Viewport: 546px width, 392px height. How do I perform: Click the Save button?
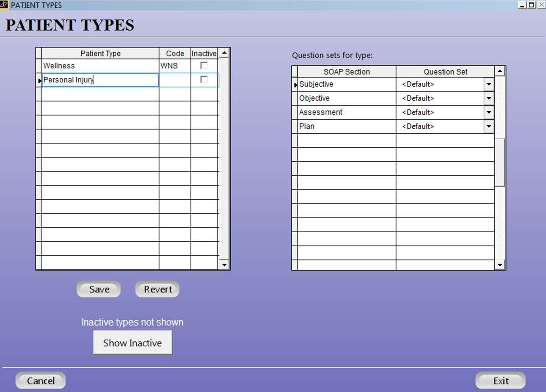click(99, 289)
